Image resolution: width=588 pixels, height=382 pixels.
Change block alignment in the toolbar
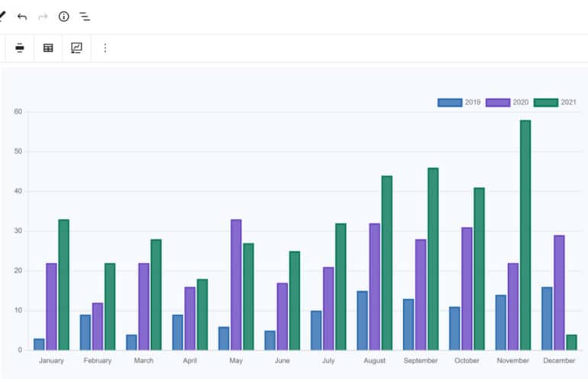20,48
